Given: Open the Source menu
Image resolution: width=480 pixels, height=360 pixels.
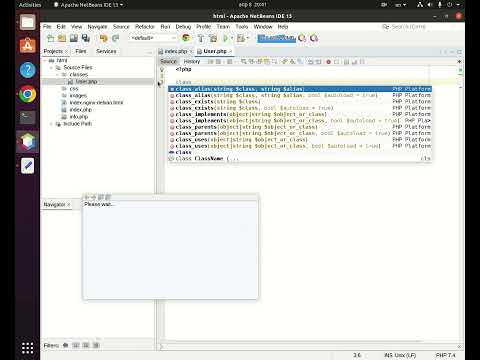Looking at the screenshot, I should point(121,27).
